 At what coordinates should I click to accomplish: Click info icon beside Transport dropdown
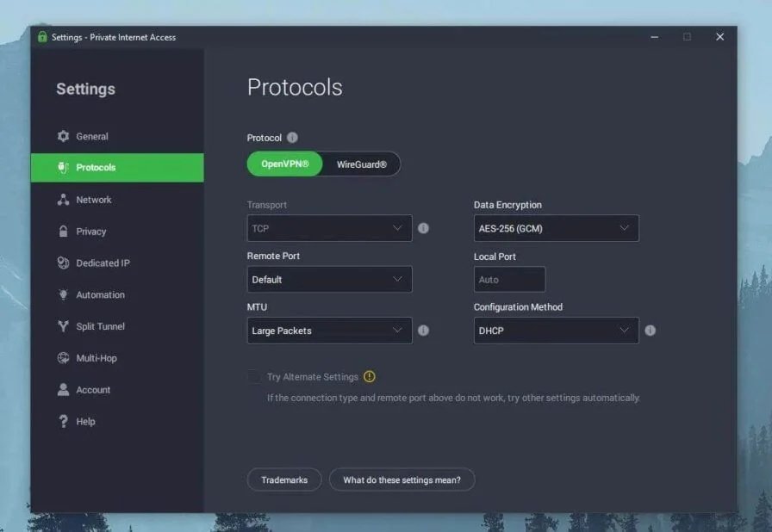click(423, 228)
